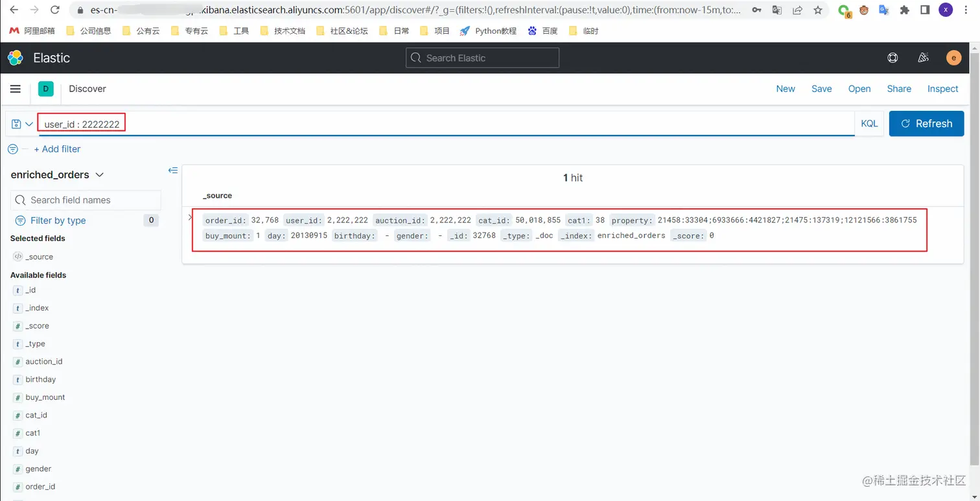Click the Elastic logo
This screenshot has width=980, height=501.
[x=16, y=58]
